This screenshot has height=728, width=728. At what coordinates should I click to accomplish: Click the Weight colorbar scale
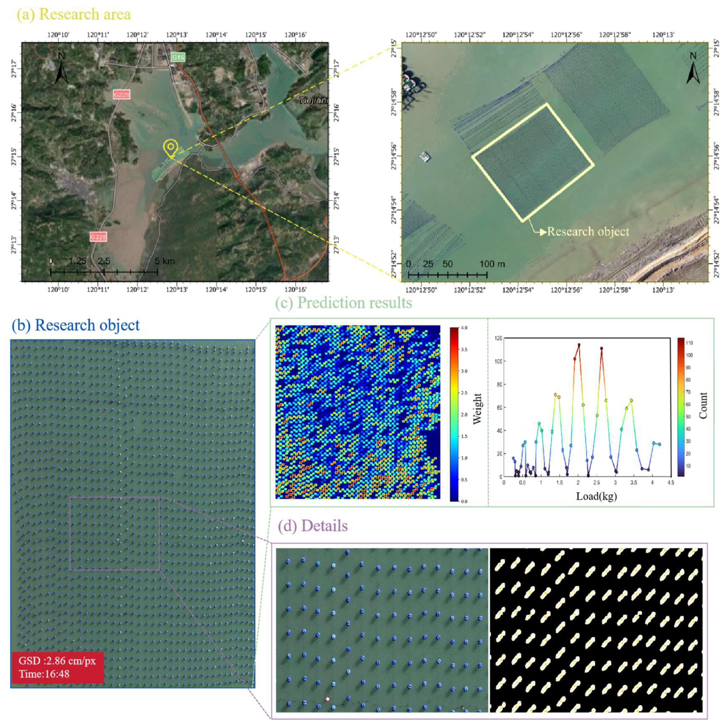tap(454, 414)
